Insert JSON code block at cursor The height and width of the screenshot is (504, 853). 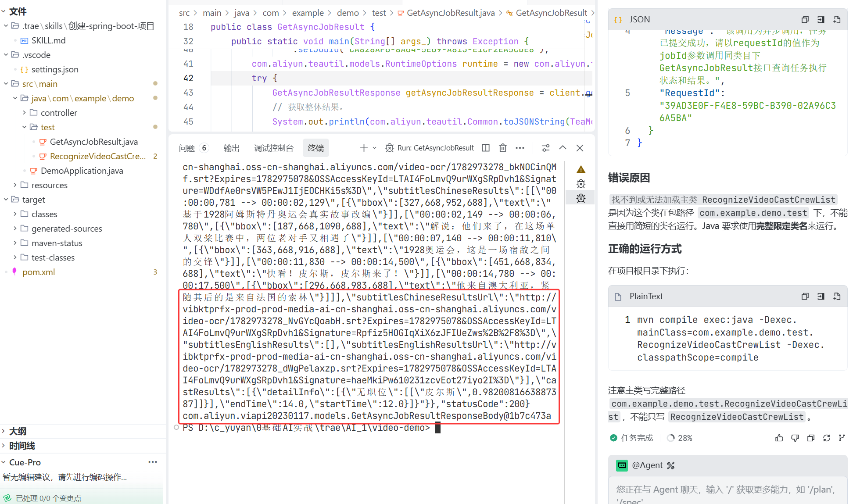pos(821,20)
